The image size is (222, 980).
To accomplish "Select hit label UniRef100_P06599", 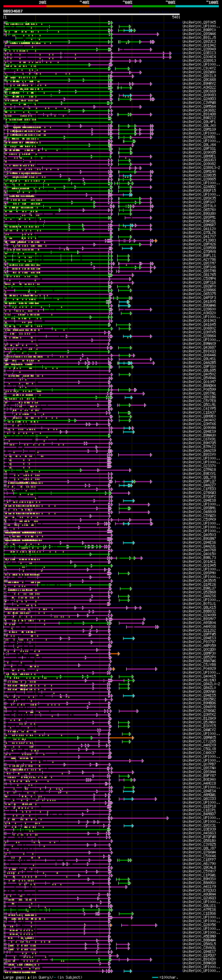I will (x=199, y=389).
